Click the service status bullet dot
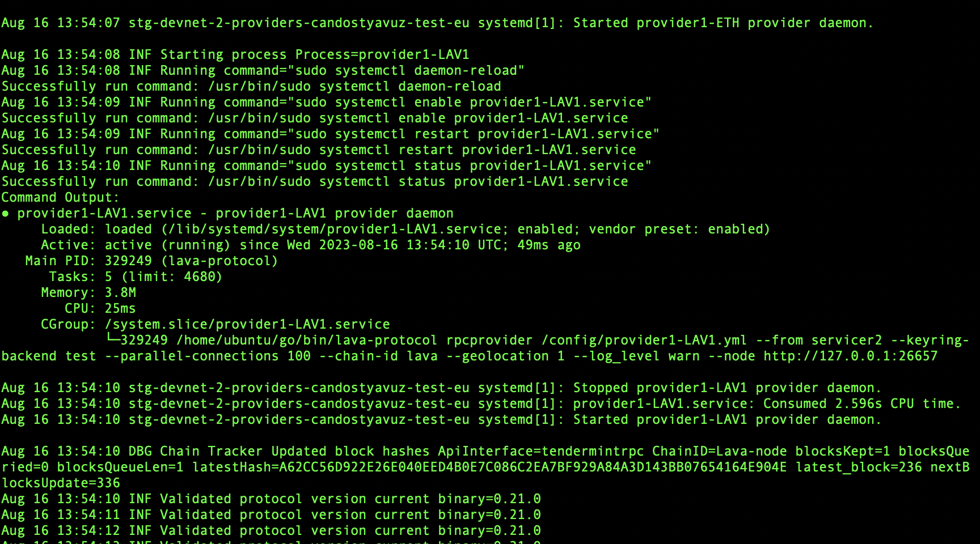The image size is (980, 544). [5, 214]
